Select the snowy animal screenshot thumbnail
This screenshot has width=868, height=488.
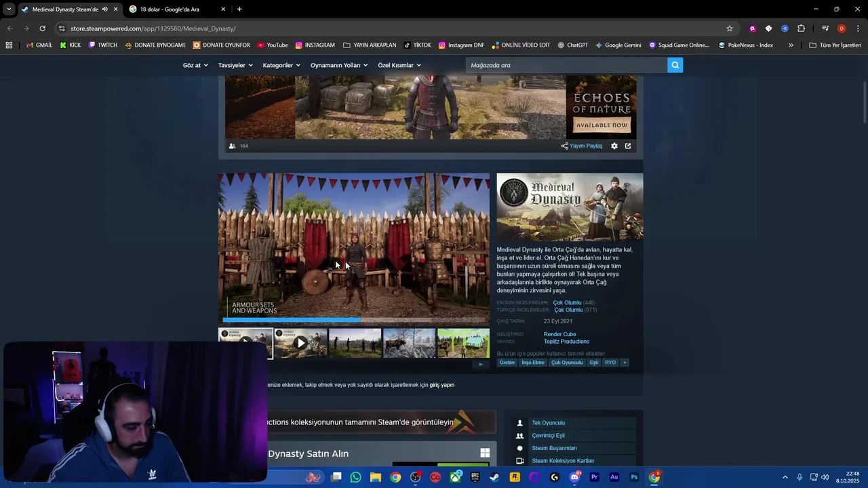409,343
